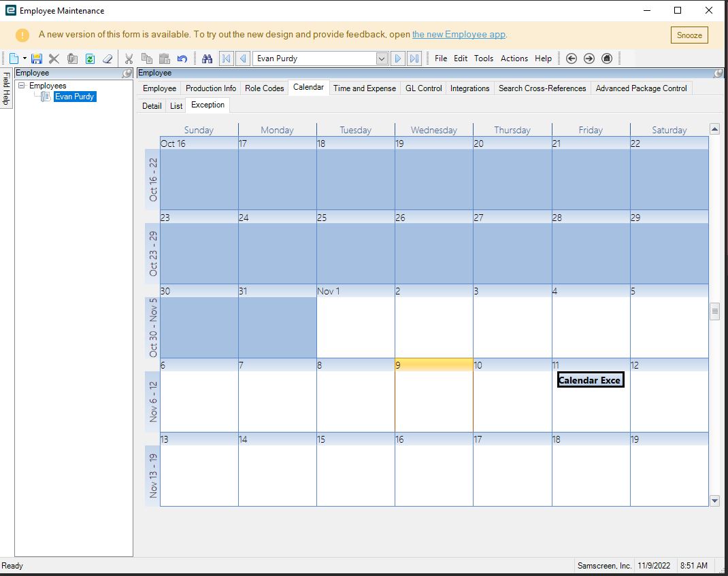728x576 pixels.
Task: Snooze the new version notification
Action: point(689,35)
